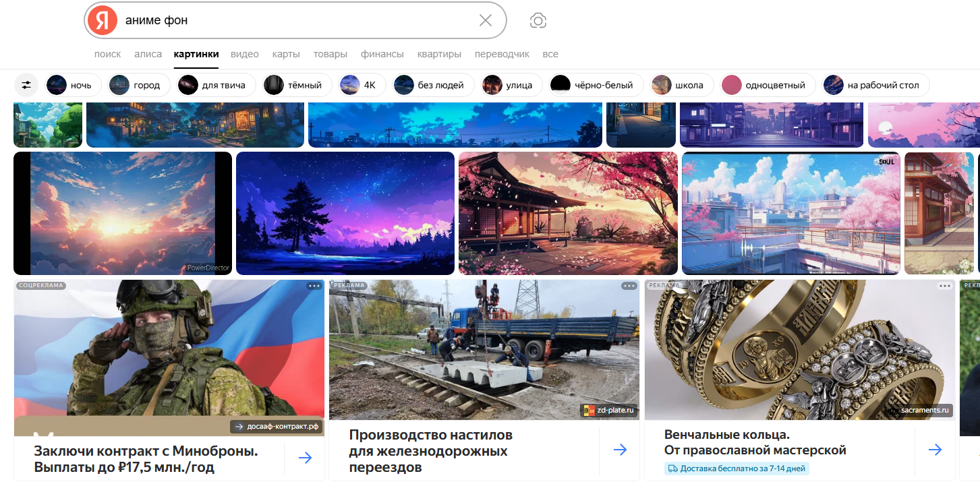The height and width of the screenshot is (482, 980).
Task: Open search by image camera icon
Action: pyautogui.click(x=538, y=20)
